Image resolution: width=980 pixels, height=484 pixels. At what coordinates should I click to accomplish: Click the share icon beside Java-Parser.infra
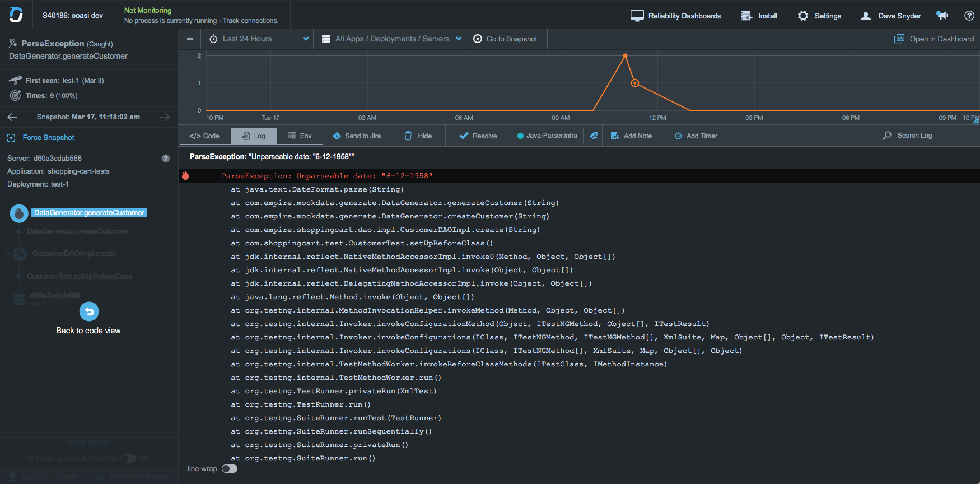[594, 136]
